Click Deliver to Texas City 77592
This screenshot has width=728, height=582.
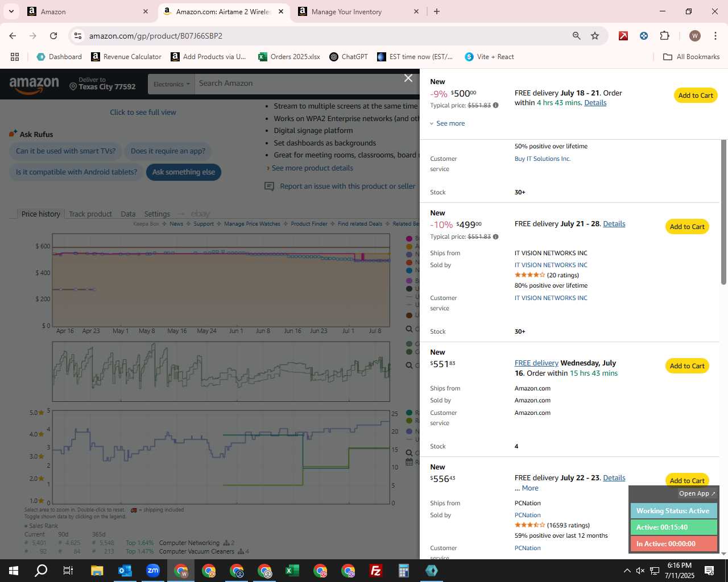point(102,84)
